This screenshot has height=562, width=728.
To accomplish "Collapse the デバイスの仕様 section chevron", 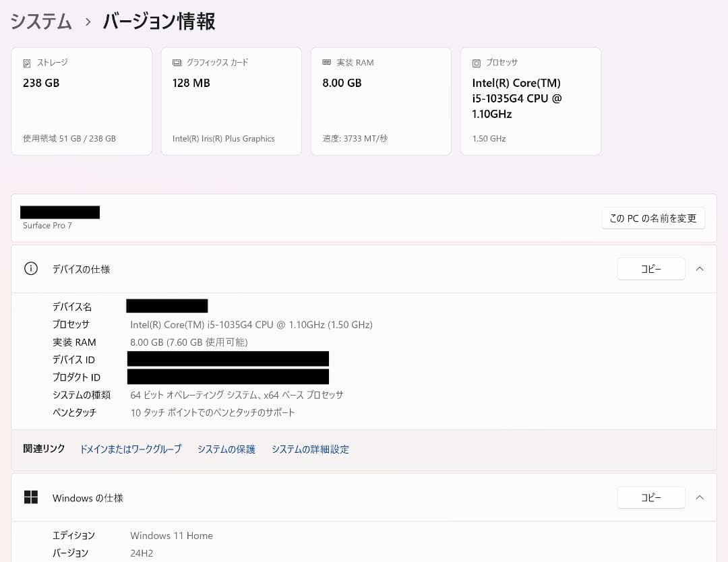I will [700, 268].
